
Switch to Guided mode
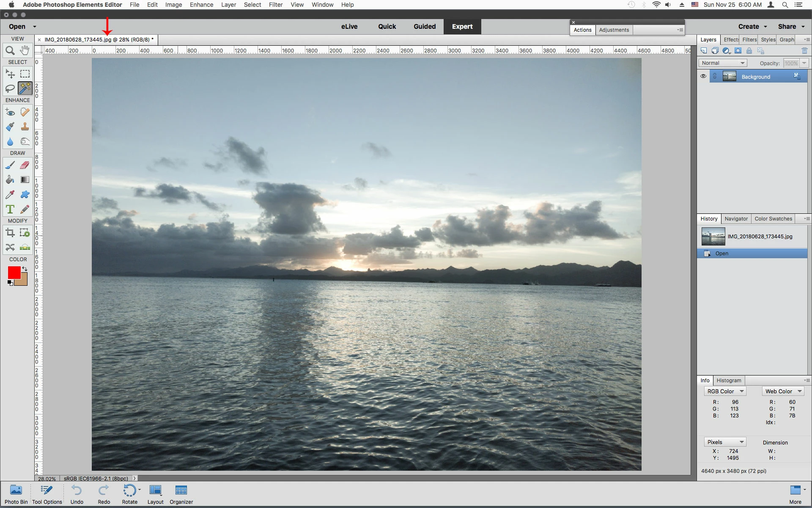point(425,26)
